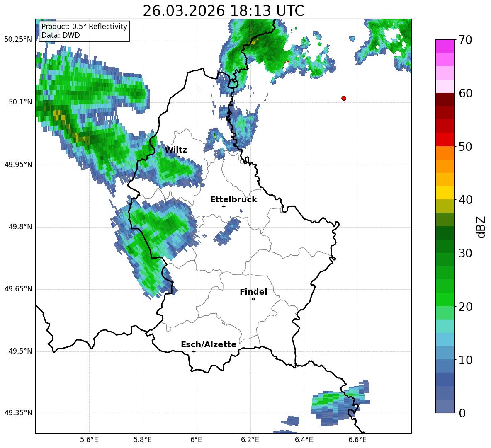
Task: Select the Wiltz city label
Action: coord(176,150)
